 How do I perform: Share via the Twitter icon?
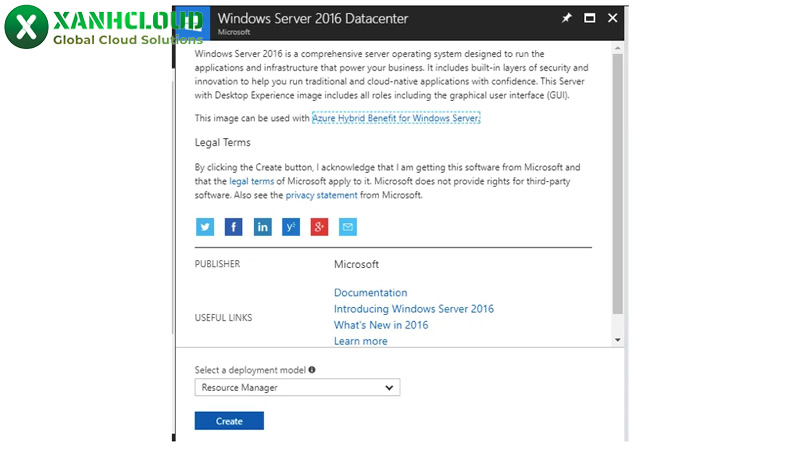tap(205, 227)
